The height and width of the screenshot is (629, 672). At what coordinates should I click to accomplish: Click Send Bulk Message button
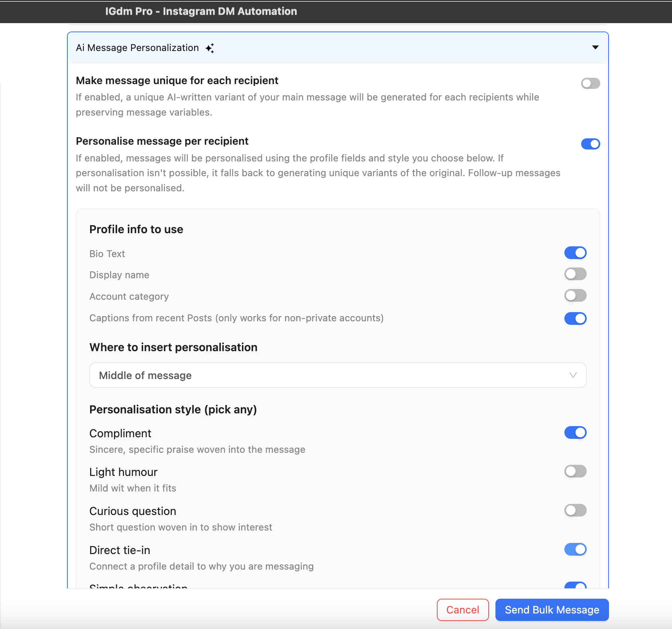(x=552, y=610)
